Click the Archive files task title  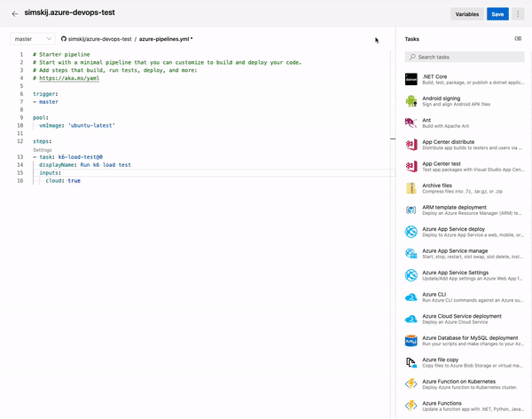[437, 186]
